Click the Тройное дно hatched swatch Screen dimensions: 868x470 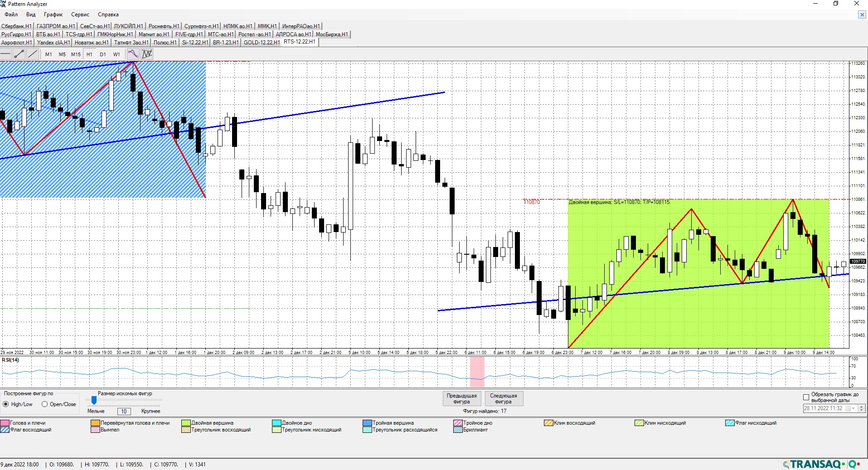[458, 423]
